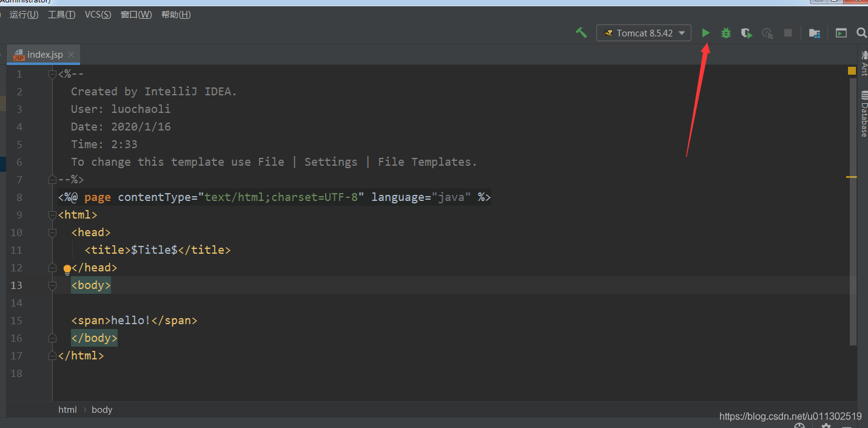Viewport: 868px width, 428px height.
Task: Toggle the fold marker at closing html line 17
Action: coord(53,356)
